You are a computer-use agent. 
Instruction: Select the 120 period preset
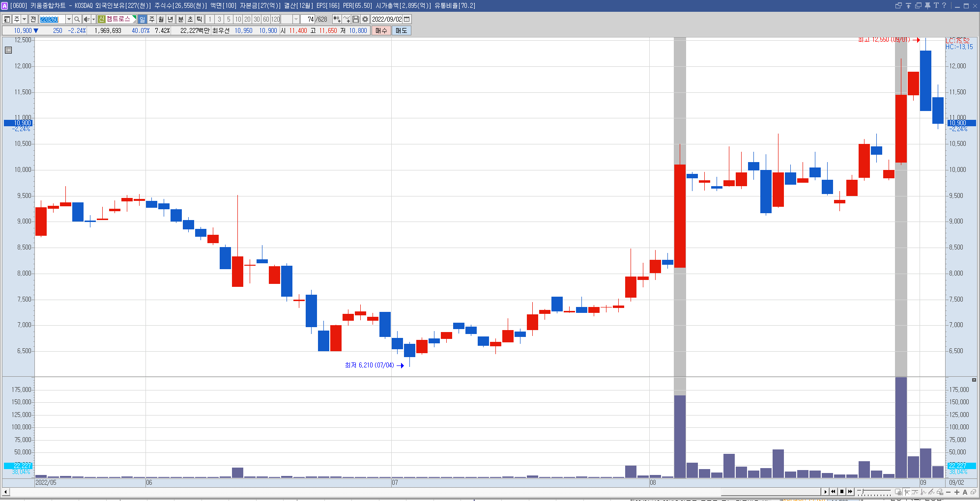[276, 19]
